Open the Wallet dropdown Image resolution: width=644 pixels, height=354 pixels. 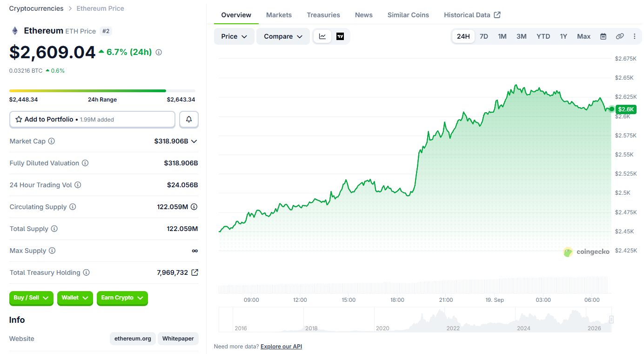click(75, 298)
